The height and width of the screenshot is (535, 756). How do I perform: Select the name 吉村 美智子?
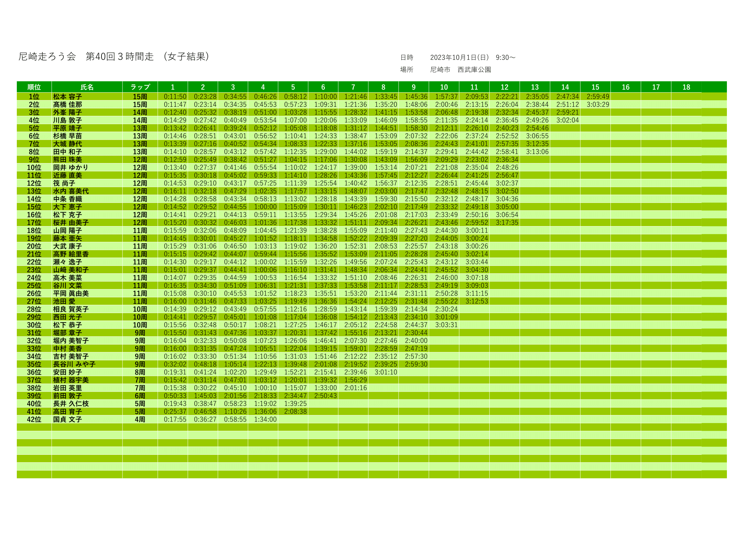point(71,356)
